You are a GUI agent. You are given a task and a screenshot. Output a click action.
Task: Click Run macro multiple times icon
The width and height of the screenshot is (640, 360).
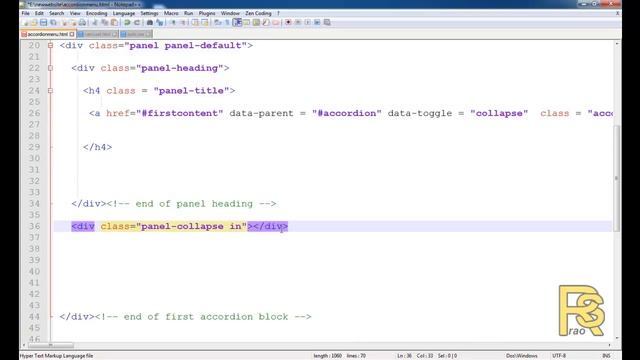tap(317, 22)
